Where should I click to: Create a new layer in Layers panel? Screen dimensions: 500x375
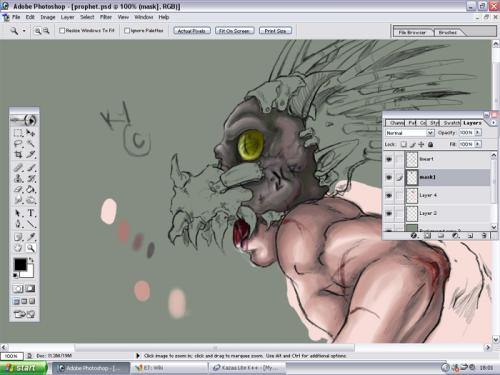coord(470,236)
